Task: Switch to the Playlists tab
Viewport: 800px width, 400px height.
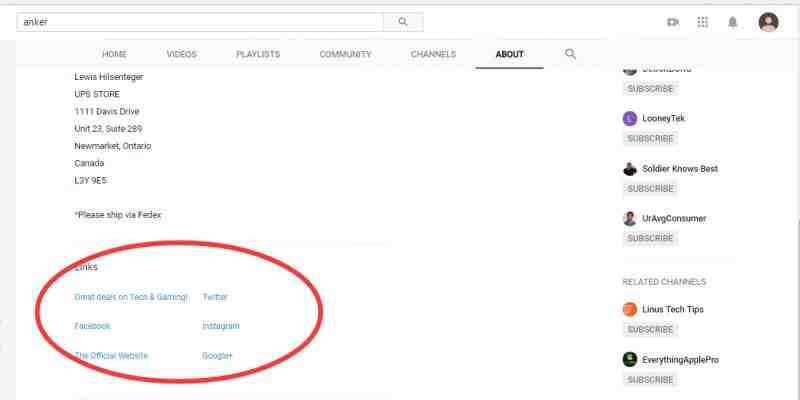Action: 258,54
